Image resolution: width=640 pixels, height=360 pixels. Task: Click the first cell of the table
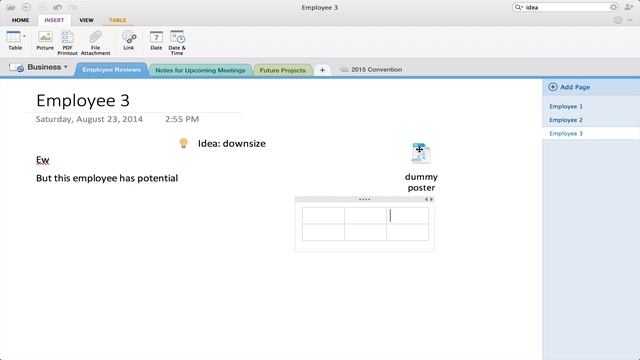pyautogui.click(x=323, y=216)
